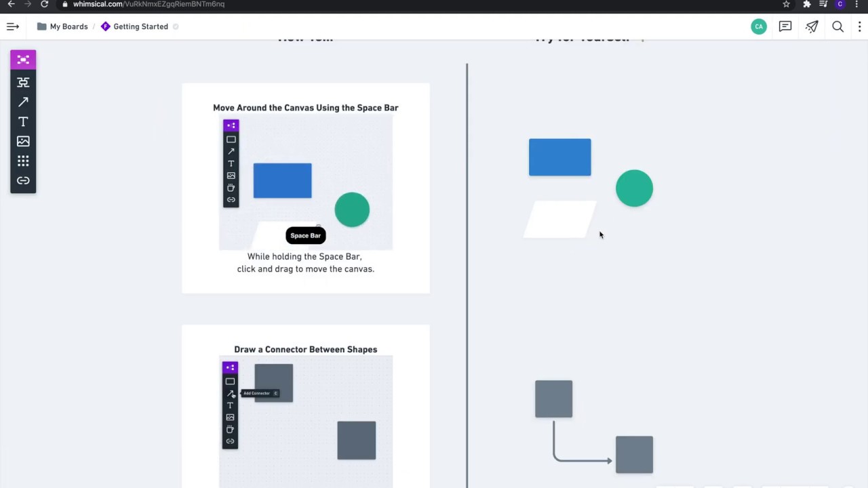Select the connector arrow tool
Image resolution: width=868 pixels, height=488 pixels.
click(23, 102)
